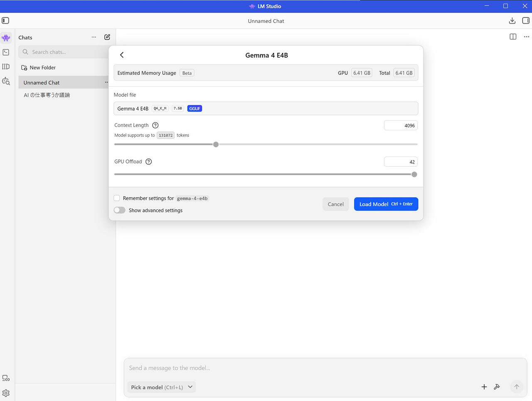Image resolution: width=532 pixels, height=401 pixels.
Task: Click the plus attach icon in message box
Action: (484, 387)
